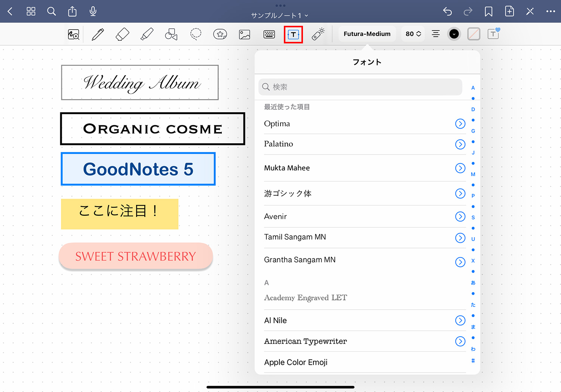Screen dimensions: 561x392
Task: Open the black text color picker
Action: (x=454, y=34)
